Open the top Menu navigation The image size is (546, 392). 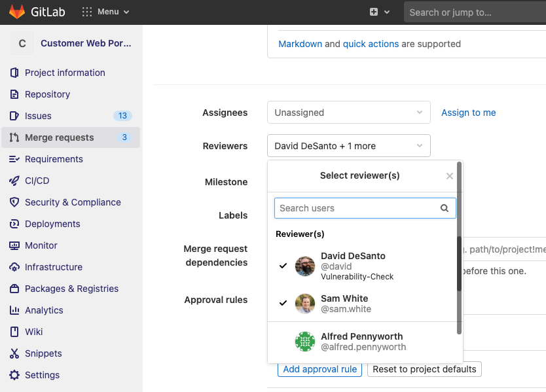tap(105, 12)
